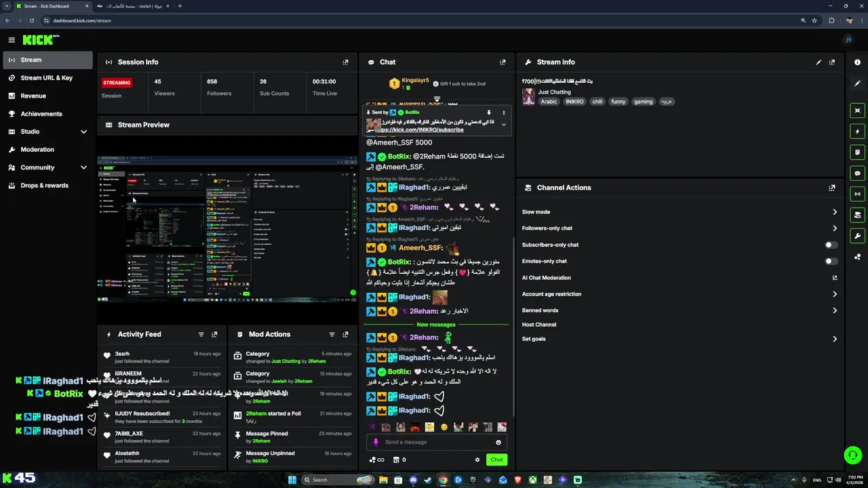This screenshot has height=488, width=868.
Task: Toggle the Stream Preview panel from the right sidebar
Action: 857,110
